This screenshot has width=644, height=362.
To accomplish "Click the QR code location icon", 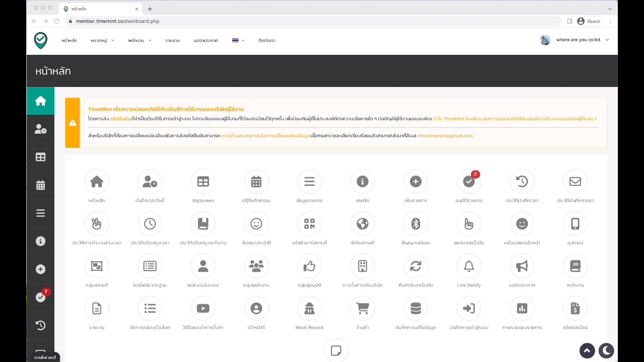I will click(x=309, y=224).
